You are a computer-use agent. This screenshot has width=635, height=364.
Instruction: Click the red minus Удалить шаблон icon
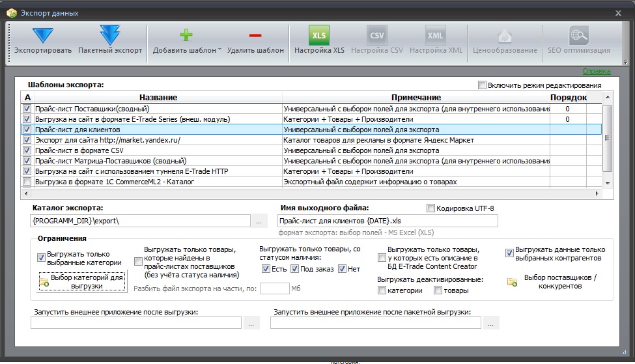coord(255,36)
